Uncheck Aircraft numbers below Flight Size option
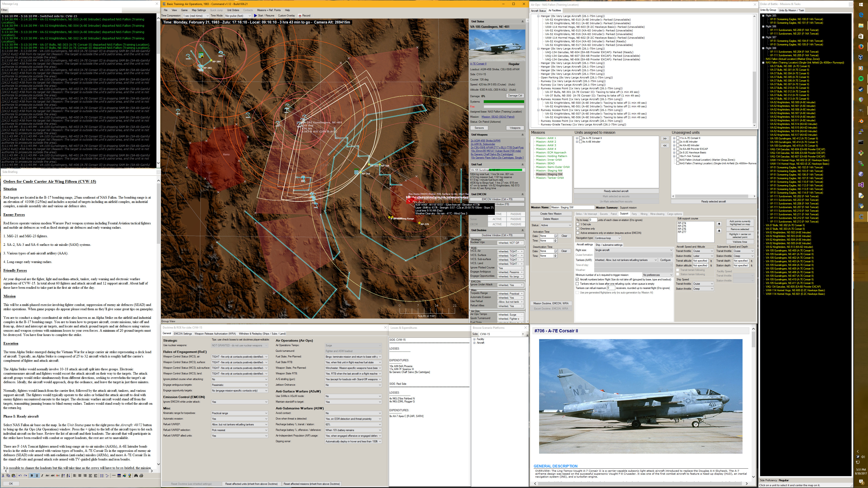The height and width of the screenshot is (488, 868). pos(578,279)
